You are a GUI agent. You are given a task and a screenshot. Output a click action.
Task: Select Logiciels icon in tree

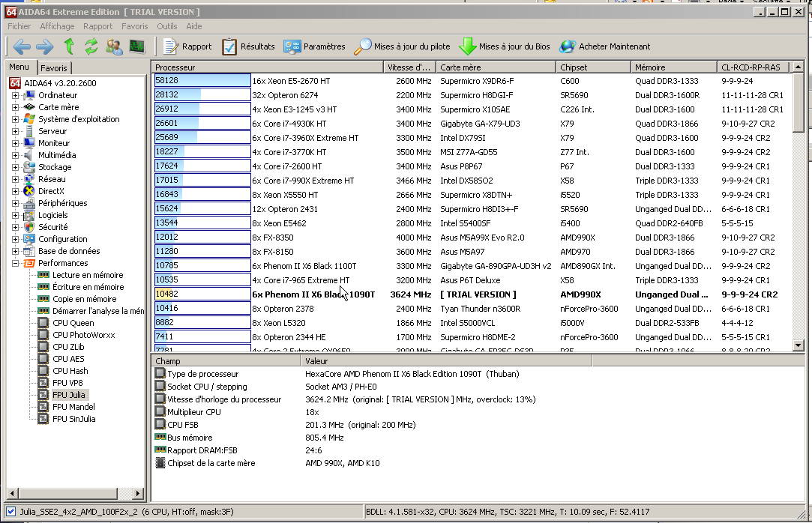coord(29,215)
